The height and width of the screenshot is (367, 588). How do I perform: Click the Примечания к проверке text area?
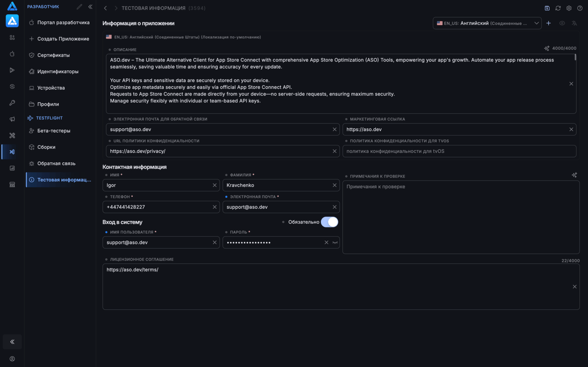coord(461,217)
